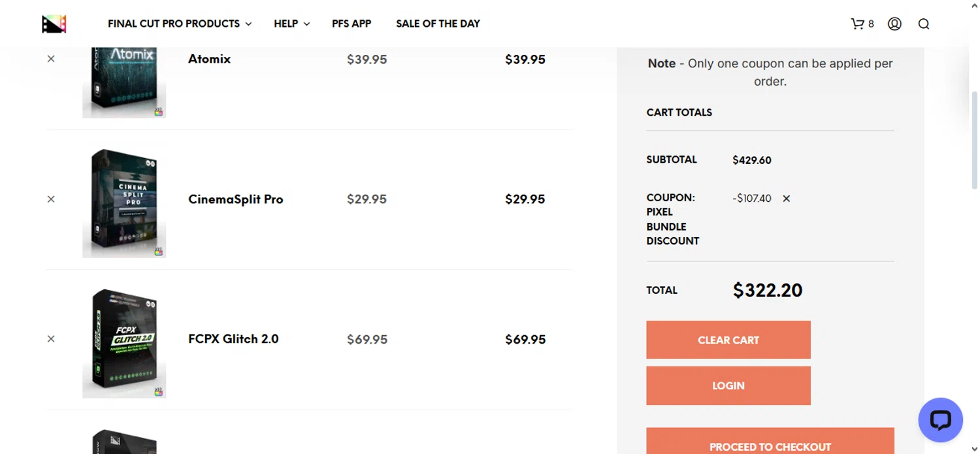
Task: Click the CinemaSplit Pro box thumbnail
Action: [124, 203]
